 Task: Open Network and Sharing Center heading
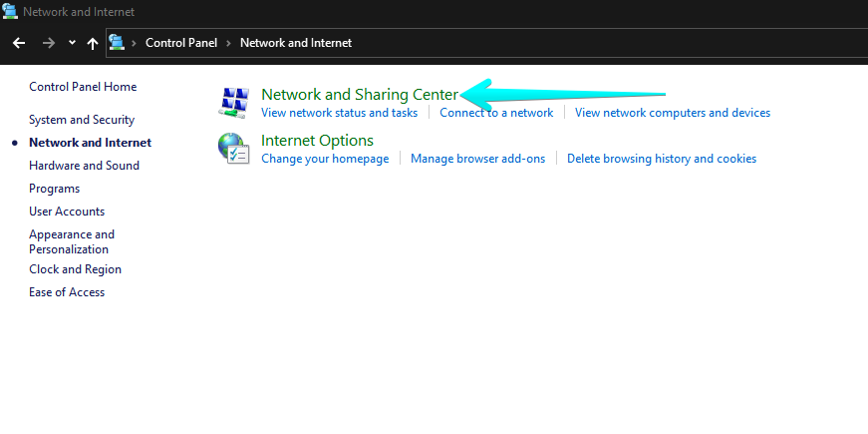(x=359, y=94)
